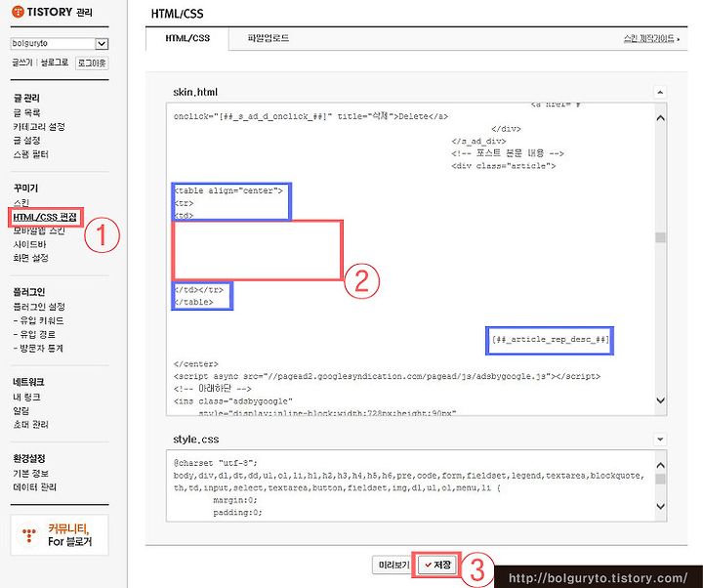
Task: Click the style.css scrollbar thumb
Action: tap(660, 480)
